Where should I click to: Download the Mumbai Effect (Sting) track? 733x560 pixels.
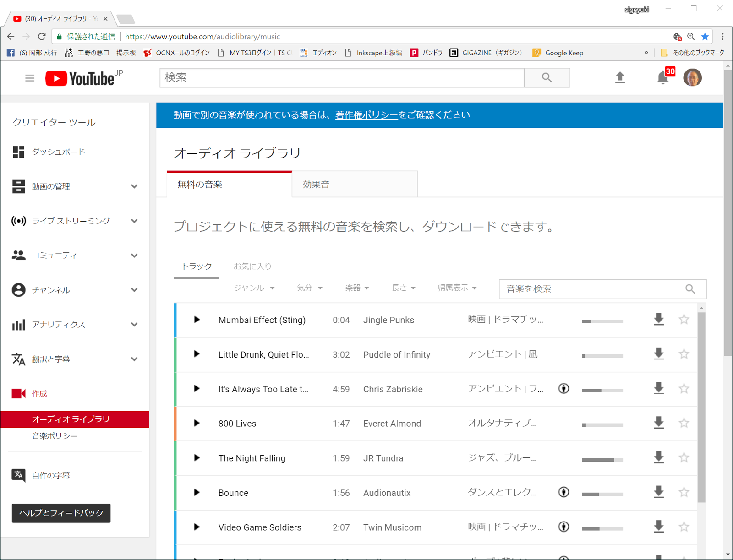[x=659, y=320]
